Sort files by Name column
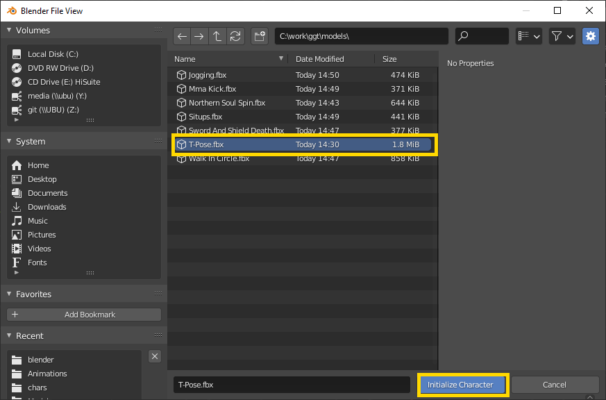This screenshot has width=606, height=400. 229,59
